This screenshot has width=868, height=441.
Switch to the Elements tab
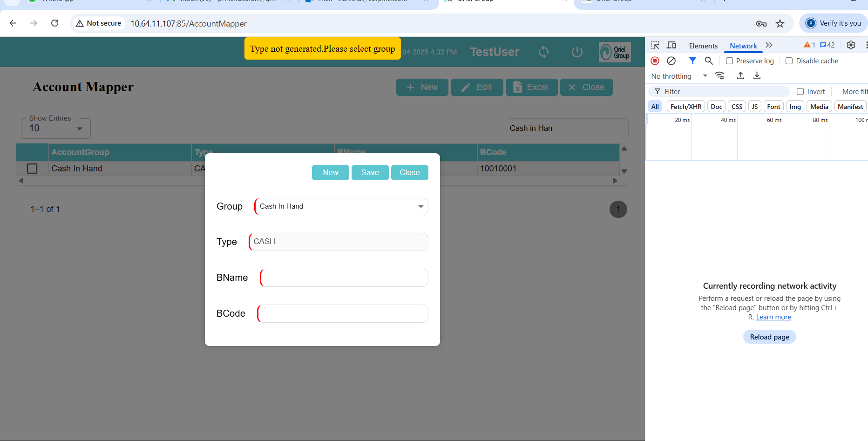point(703,46)
